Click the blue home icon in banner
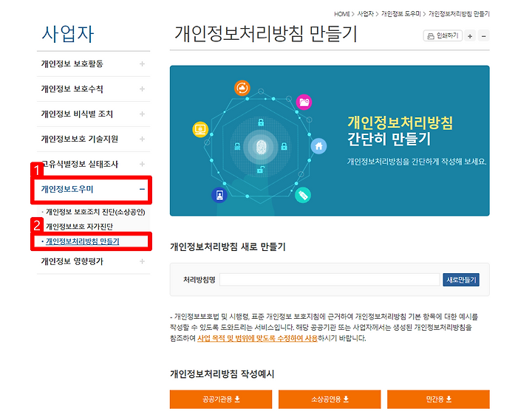The image size is (532, 420). tap(318, 145)
